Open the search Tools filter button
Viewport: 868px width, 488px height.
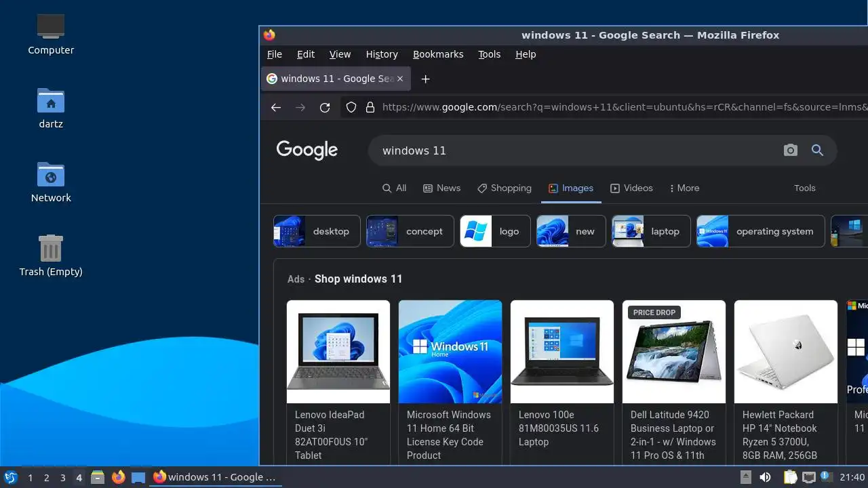point(805,188)
